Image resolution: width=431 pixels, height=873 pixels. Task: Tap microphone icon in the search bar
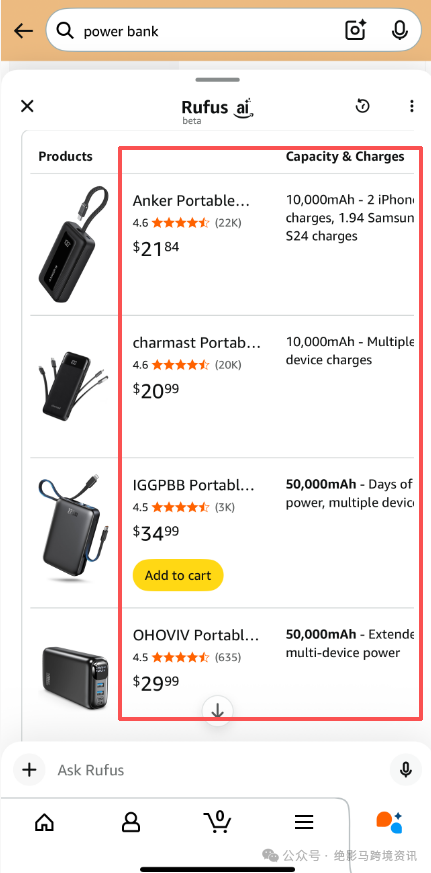(399, 30)
